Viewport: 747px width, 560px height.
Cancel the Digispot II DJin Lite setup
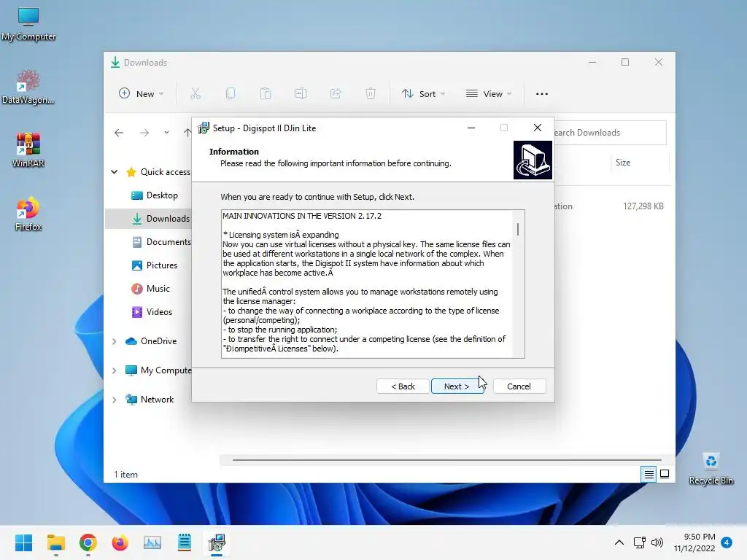point(519,386)
